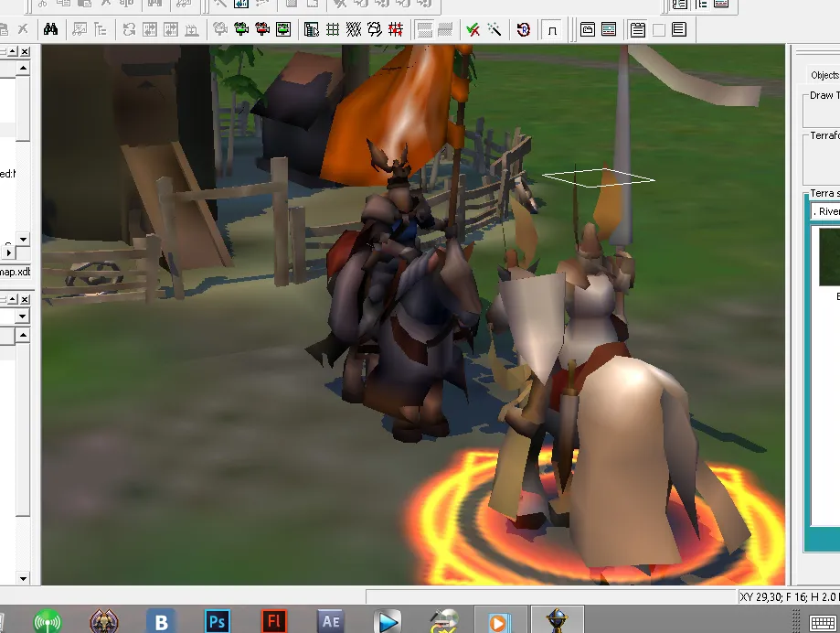Click the second grayed horizontal bands icon
This screenshot has height=633, width=840.
[x=445, y=29]
